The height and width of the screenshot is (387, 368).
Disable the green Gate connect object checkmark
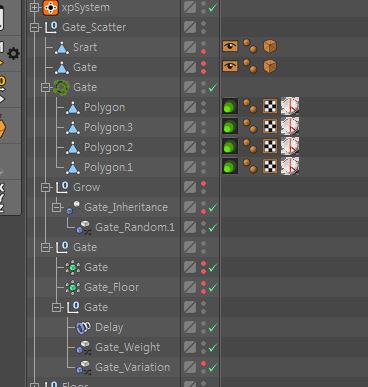(212, 88)
